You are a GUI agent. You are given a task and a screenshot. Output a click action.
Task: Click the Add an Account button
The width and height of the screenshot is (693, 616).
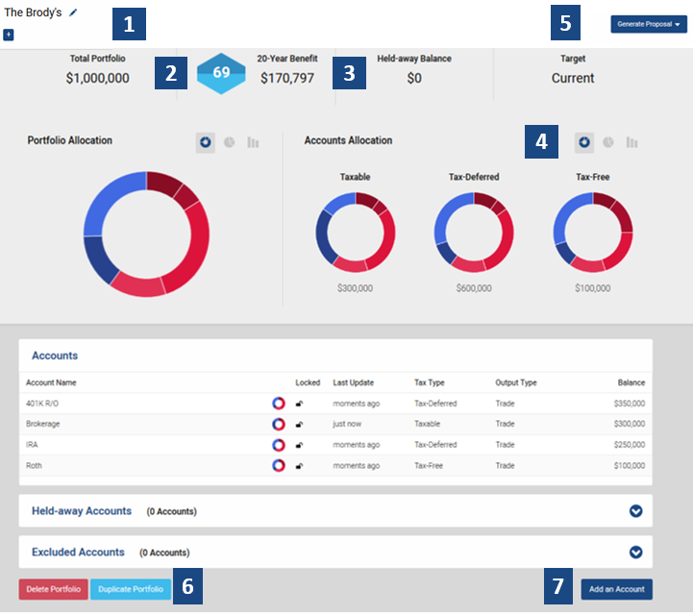616,589
